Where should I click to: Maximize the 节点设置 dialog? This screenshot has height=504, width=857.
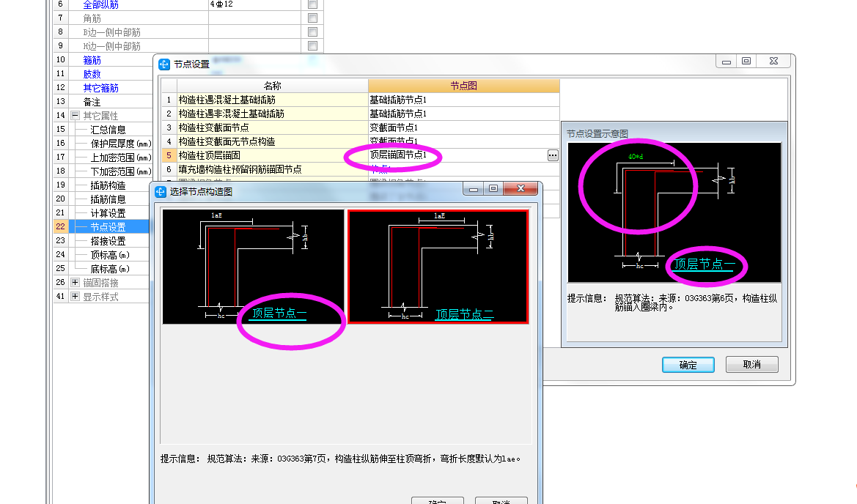tap(746, 61)
